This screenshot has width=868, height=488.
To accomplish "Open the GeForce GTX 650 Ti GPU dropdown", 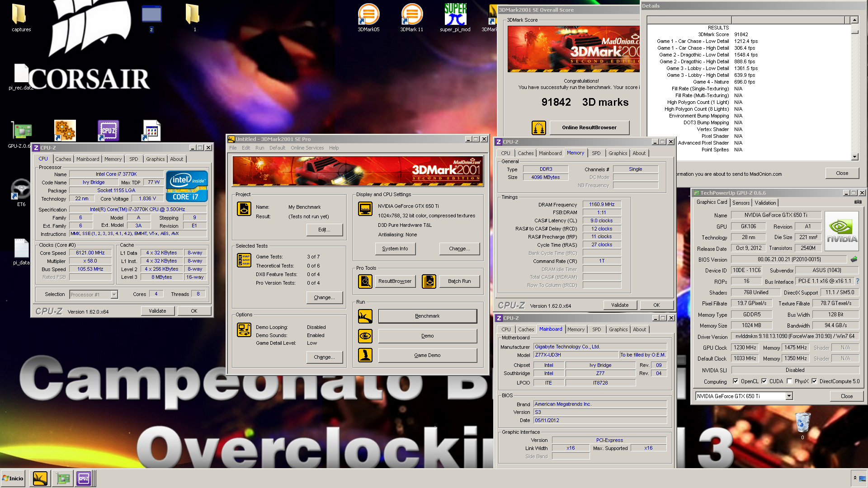I will point(789,396).
